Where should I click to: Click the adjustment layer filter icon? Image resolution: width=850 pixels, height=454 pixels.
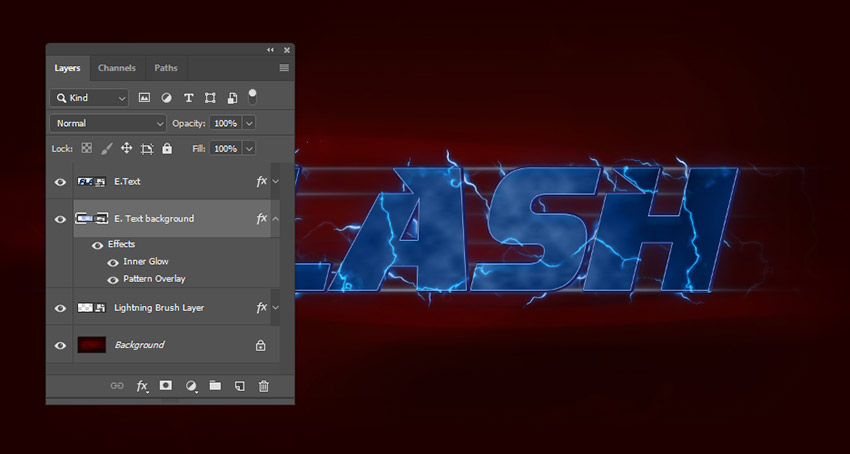[166, 98]
